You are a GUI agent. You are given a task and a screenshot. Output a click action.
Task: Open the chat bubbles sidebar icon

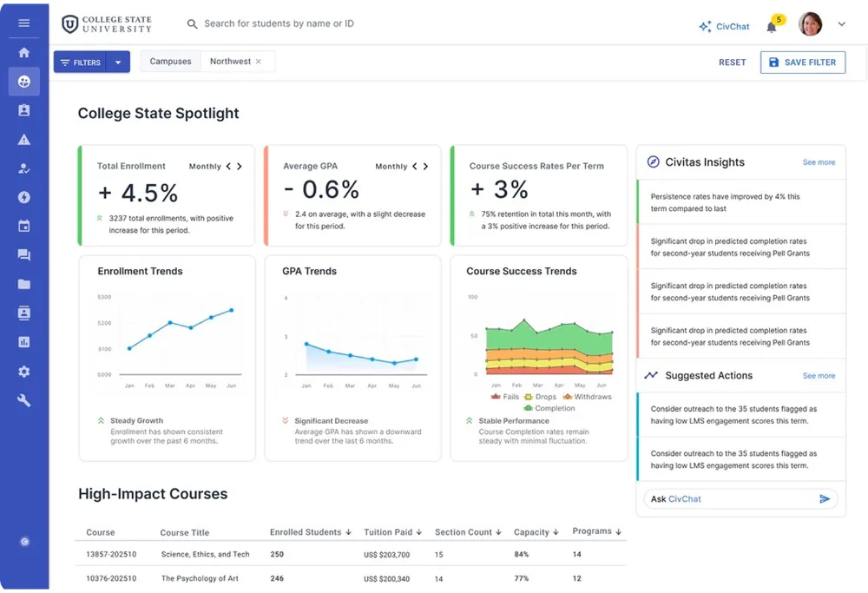pos(23,254)
